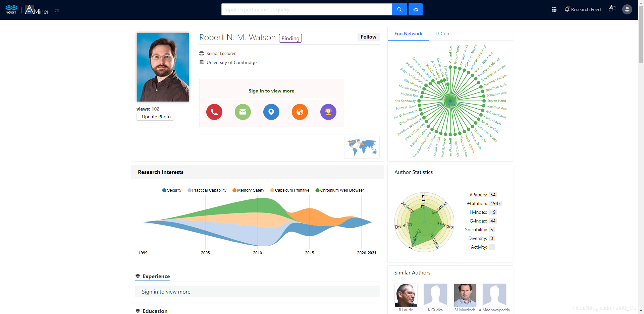Click the G-Index value 44

(493, 221)
